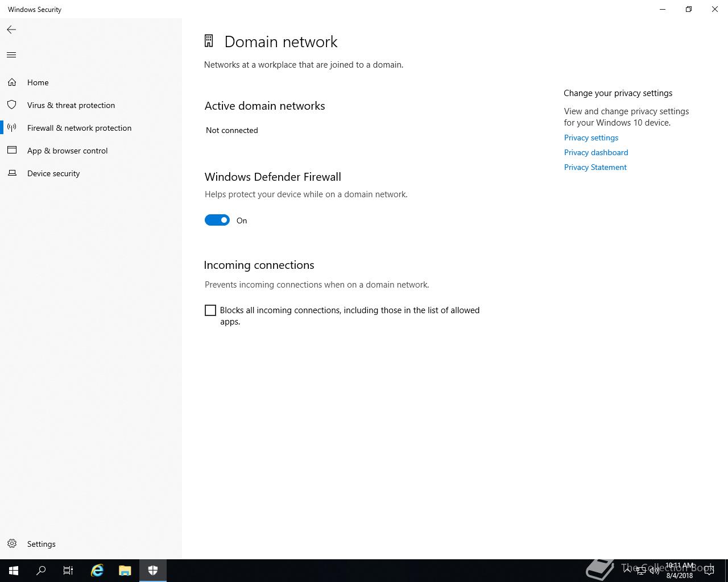Image resolution: width=728 pixels, height=582 pixels.
Task: Open Task View on the taskbar
Action: [68, 571]
